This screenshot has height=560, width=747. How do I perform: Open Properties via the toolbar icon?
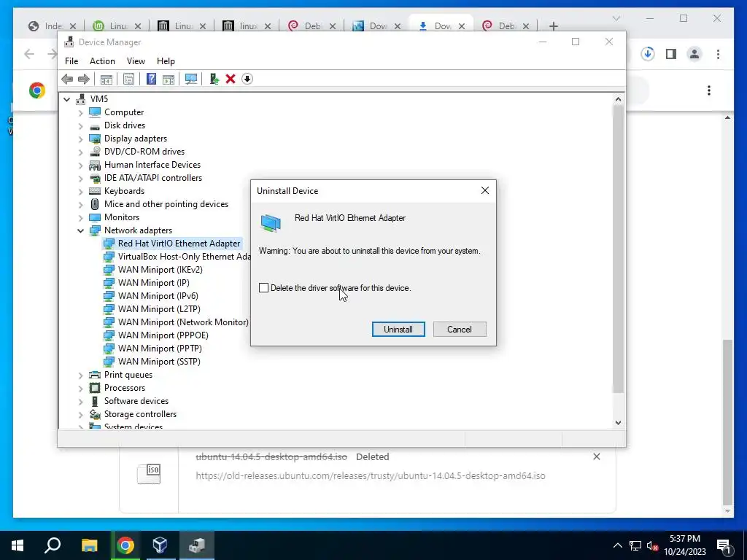coord(128,79)
